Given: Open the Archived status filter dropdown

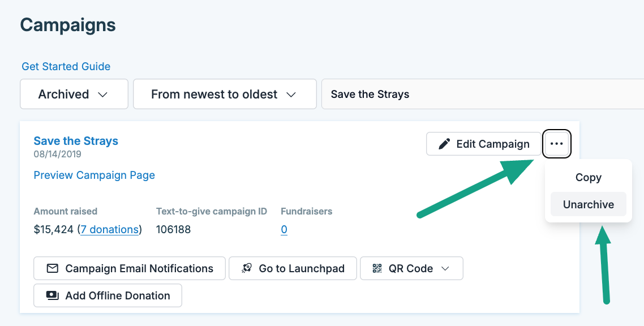Looking at the screenshot, I should [74, 94].
